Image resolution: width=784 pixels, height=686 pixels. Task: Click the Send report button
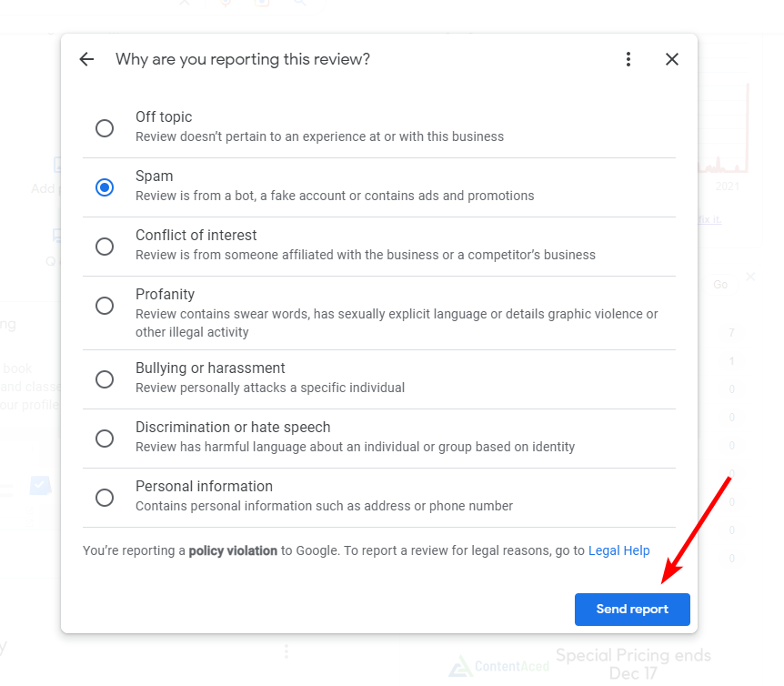(x=632, y=609)
